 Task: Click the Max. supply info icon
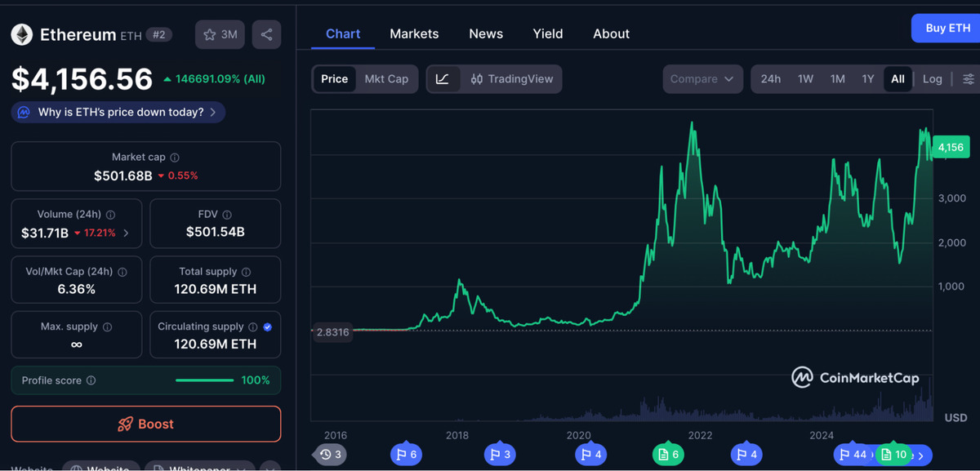(108, 327)
